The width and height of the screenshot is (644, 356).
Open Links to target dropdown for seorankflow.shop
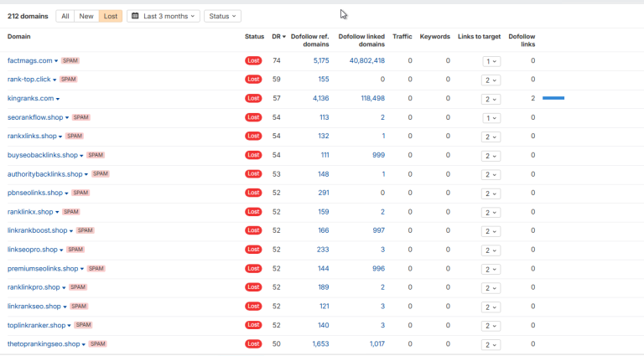coord(491,118)
